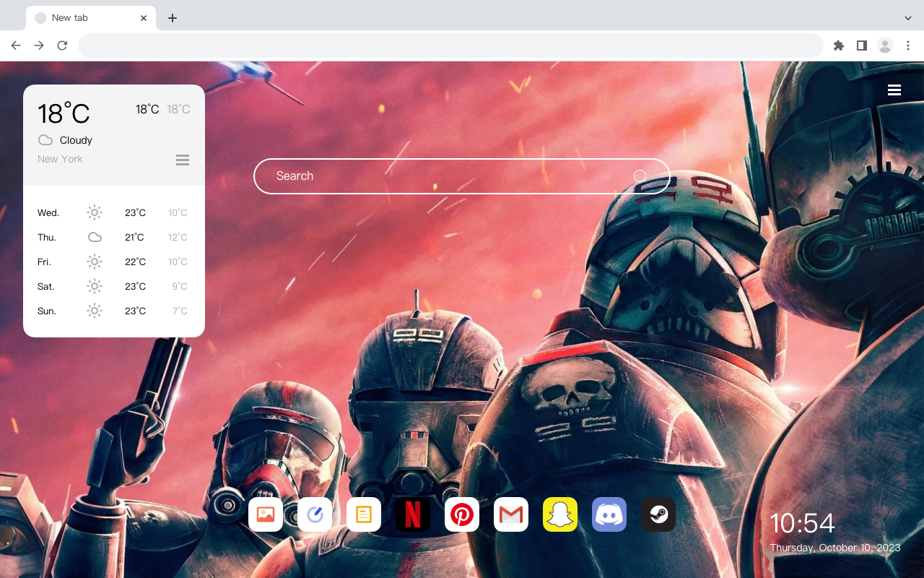Click the cloud icon for Thu.

point(95,237)
